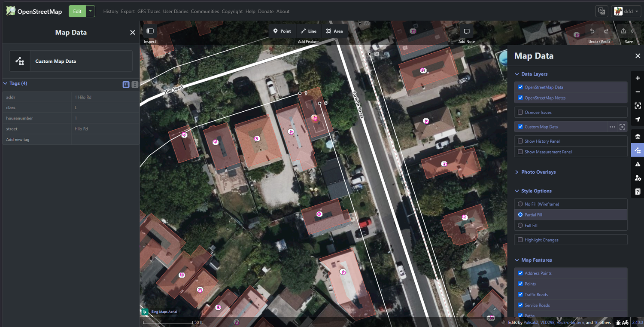The image size is (644, 327).
Task: Open the Export page
Action: click(128, 12)
